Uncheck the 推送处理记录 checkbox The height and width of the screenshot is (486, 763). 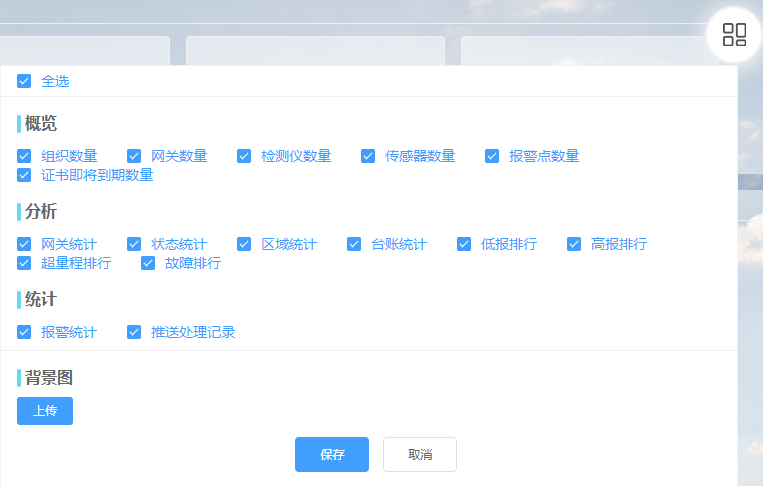point(134,332)
